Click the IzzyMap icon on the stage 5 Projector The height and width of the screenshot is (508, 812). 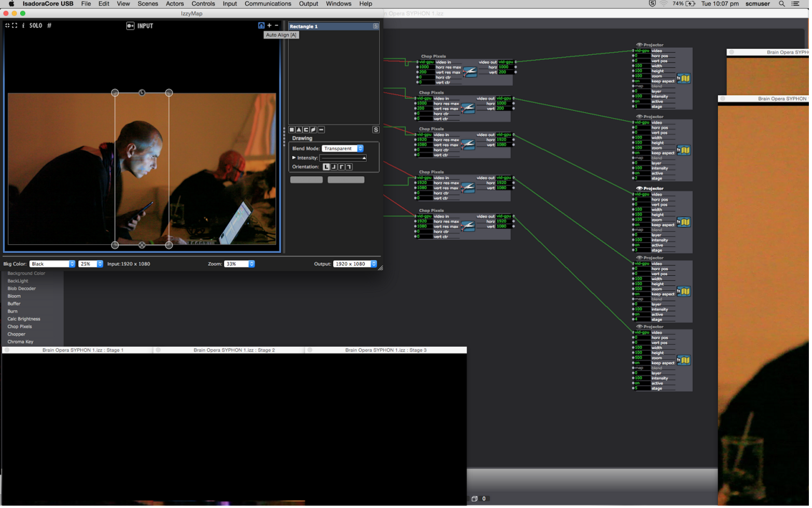pyautogui.click(x=684, y=360)
